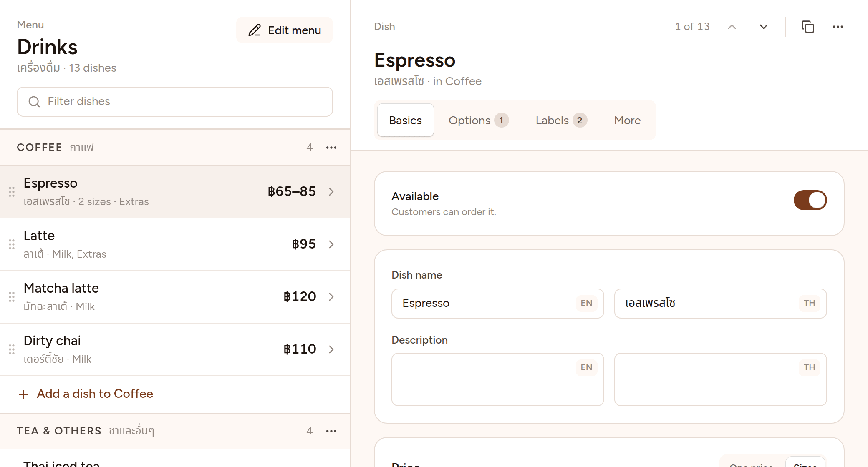Image resolution: width=868 pixels, height=467 pixels.
Task: Open the Coffee section ellipsis menu
Action: click(x=331, y=148)
